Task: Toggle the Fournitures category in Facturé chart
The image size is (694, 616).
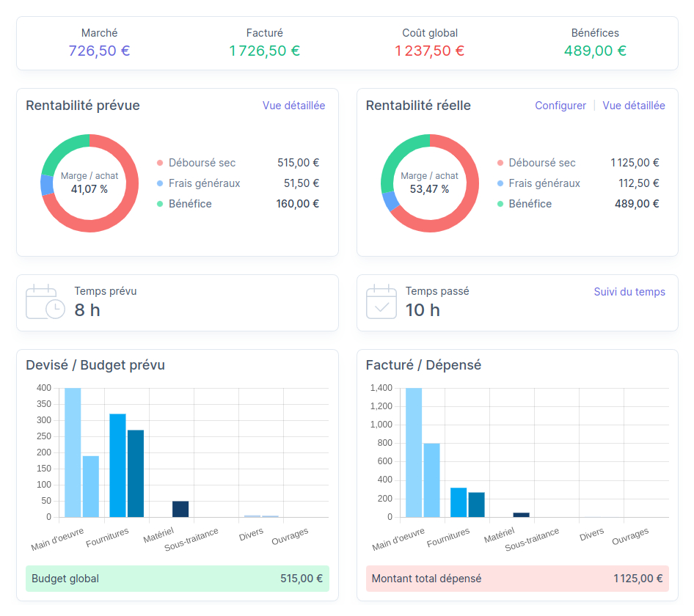Action: [449, 536]
